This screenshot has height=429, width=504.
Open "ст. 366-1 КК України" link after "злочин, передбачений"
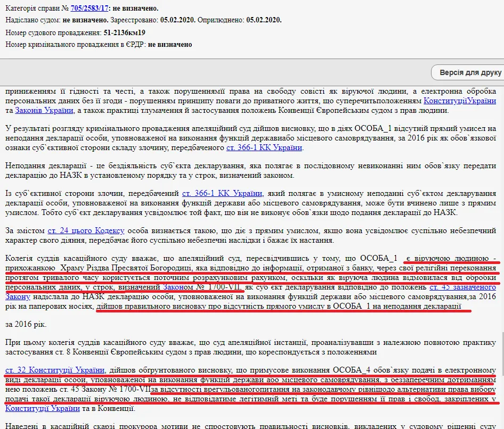(x=222, y=193)
